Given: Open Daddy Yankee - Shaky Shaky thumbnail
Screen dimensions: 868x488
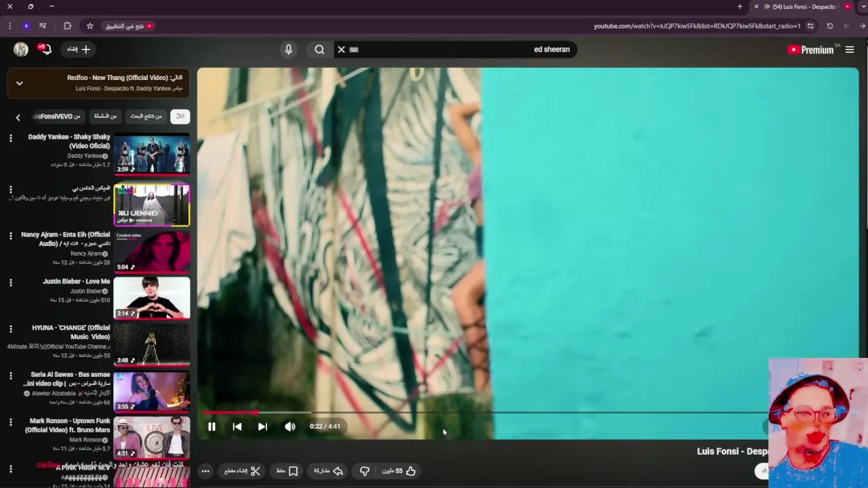Looking at the screenshot, I should click(x=152, y=155).
